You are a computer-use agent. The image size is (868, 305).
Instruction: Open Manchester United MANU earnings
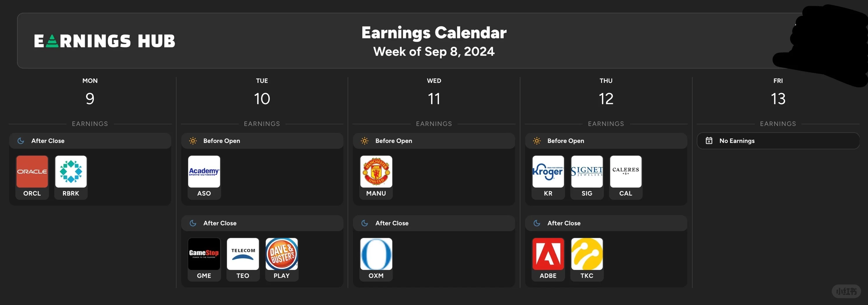pyautogui.click(x=376, y=177)
